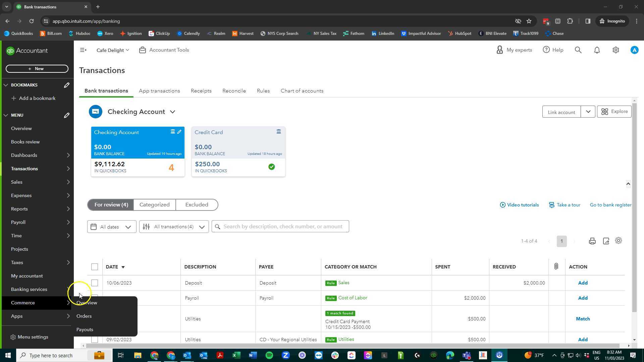The image size is (644, 362).
Task: Click the notifications bell icon
Action: click(597, 50)
